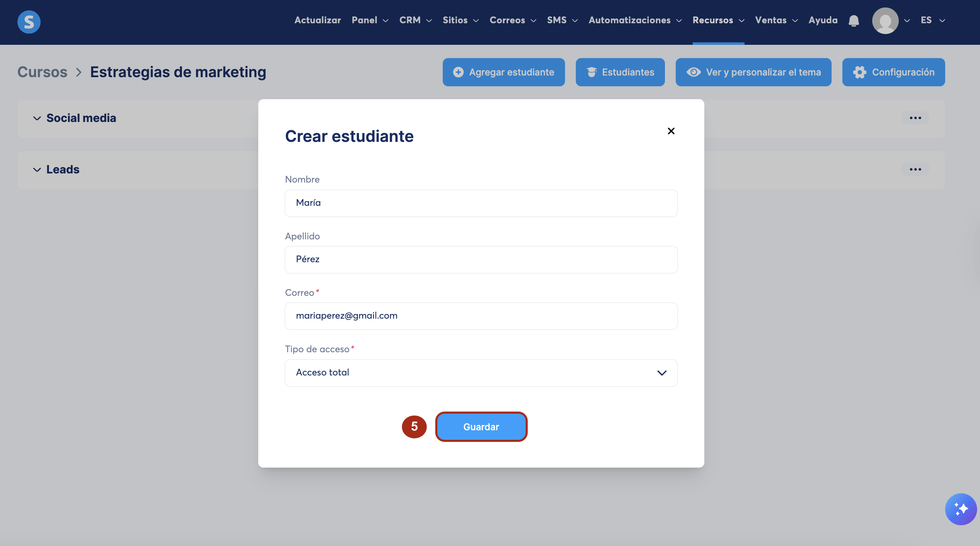Screen dimensions: 980x546
Task: Open Social media three-dot options
Action: pyautogui.click(x=915, y=118)
